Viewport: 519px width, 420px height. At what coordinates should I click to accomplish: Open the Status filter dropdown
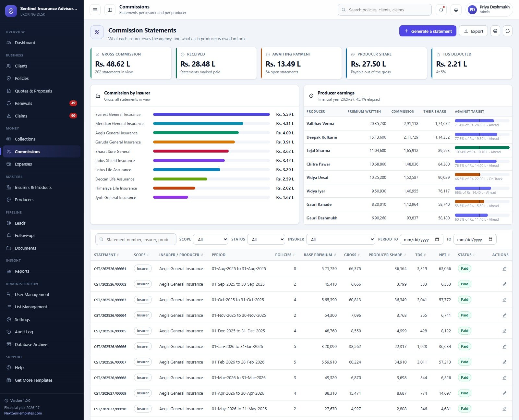[x=266, y=240]
